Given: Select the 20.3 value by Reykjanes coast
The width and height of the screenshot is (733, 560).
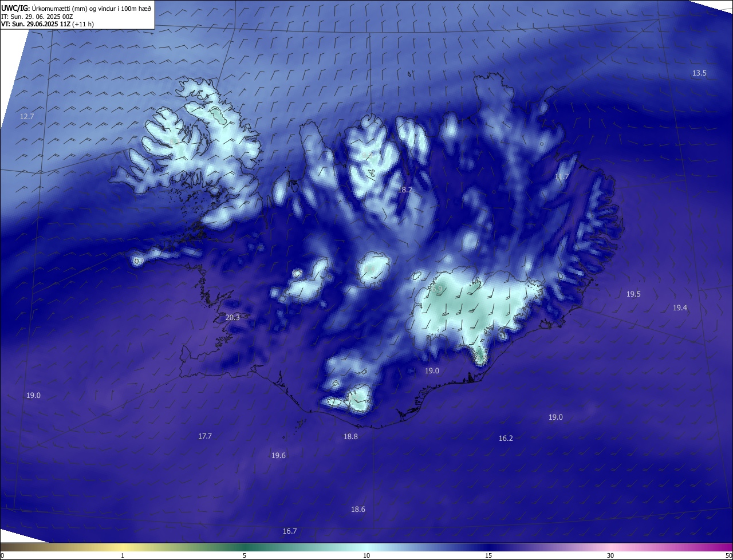Looking at the screenshot, I should 232,317.
